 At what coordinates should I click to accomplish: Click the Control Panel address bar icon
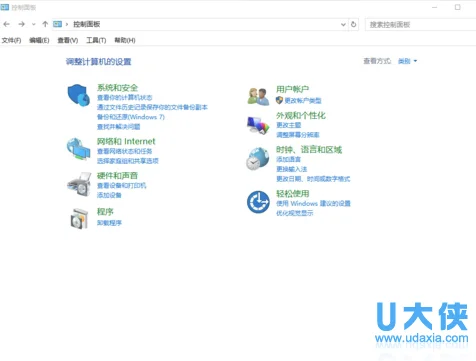pyautogui.click(x=58, y=24)
